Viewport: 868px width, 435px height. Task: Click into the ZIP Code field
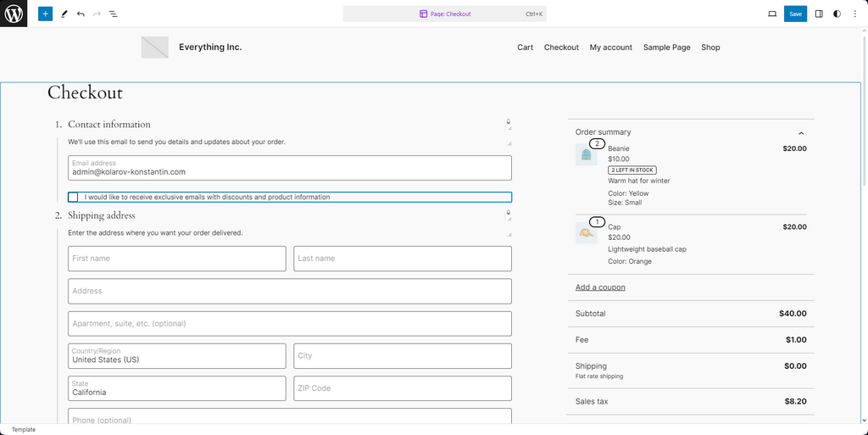402,388
